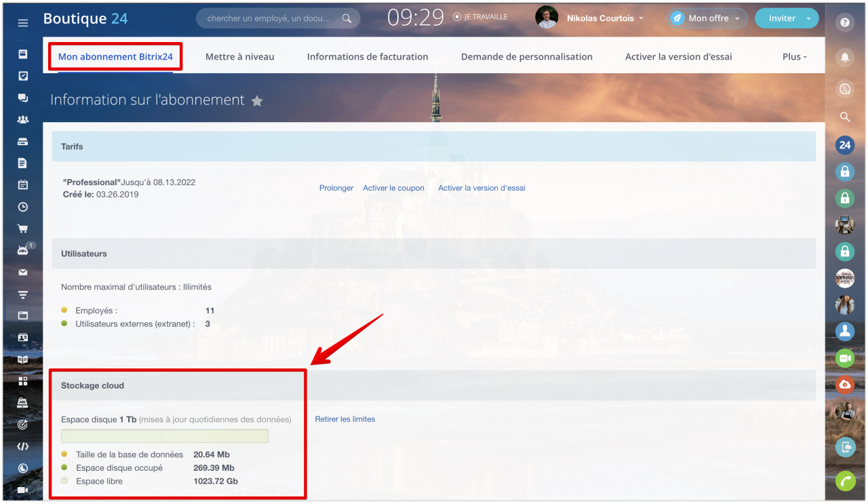This screenshot has width=868, height=504.
Task: Open the video camera icon in left sidebar
Action: point(22,490)
